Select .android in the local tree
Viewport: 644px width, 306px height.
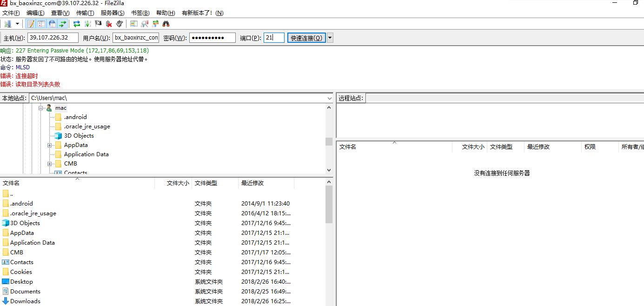click(x=75, y=117)
